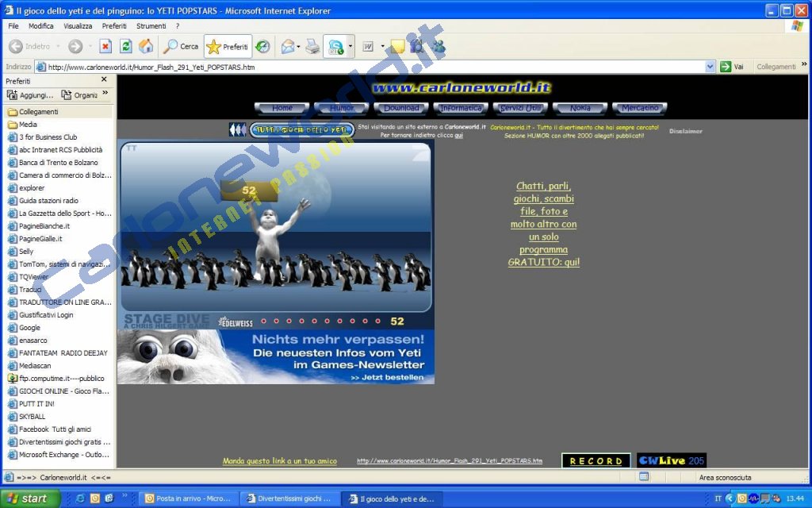Viewport: 812px width, 508px height.
Task: Click the IT language indicator in tray
Action: click(x=718, y=498)
